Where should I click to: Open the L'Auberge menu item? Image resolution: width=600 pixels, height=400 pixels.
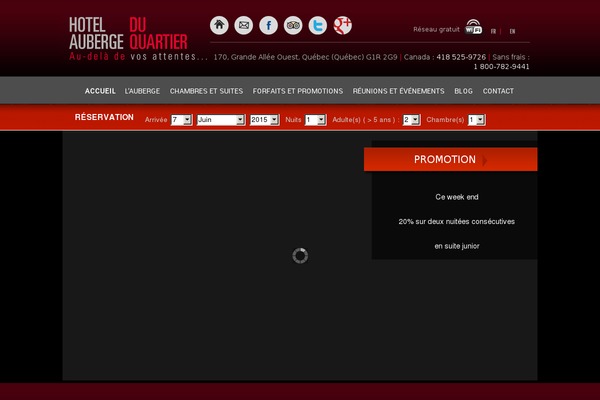coord(142,91)
